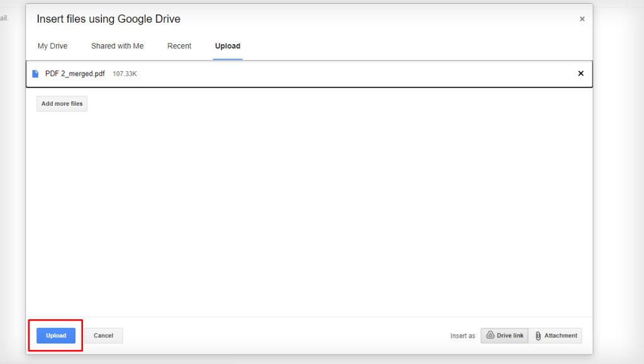Close the Insert files dialog
Screen dimensions: 644x364
[582, 18]
